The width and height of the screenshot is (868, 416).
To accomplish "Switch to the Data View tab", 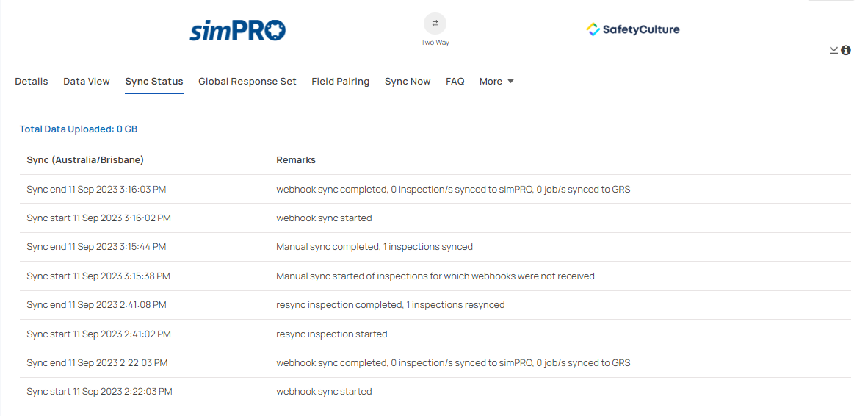I will (87, 82).
